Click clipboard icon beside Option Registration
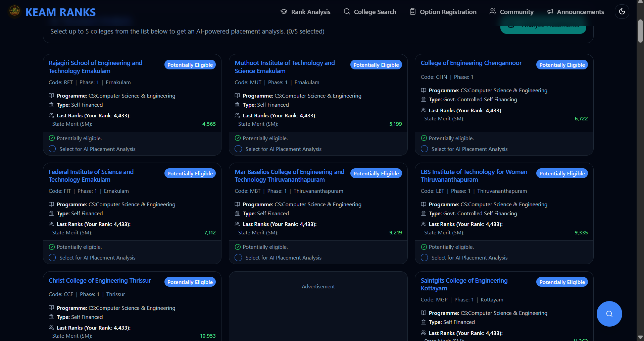 412,12
